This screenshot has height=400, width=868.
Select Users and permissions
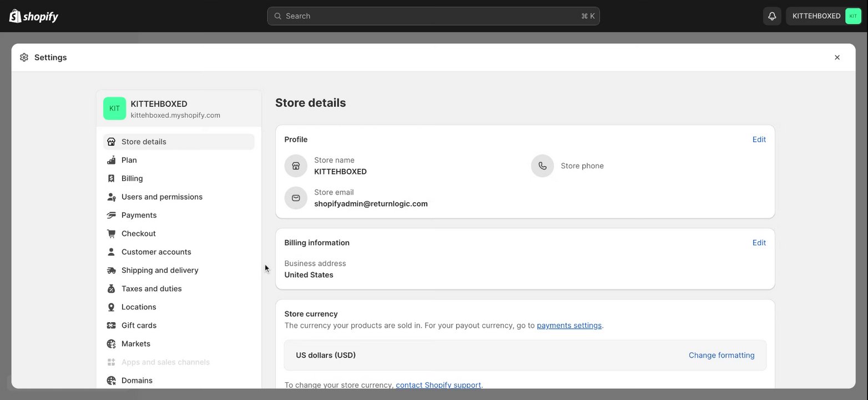[x=162, y=197]
